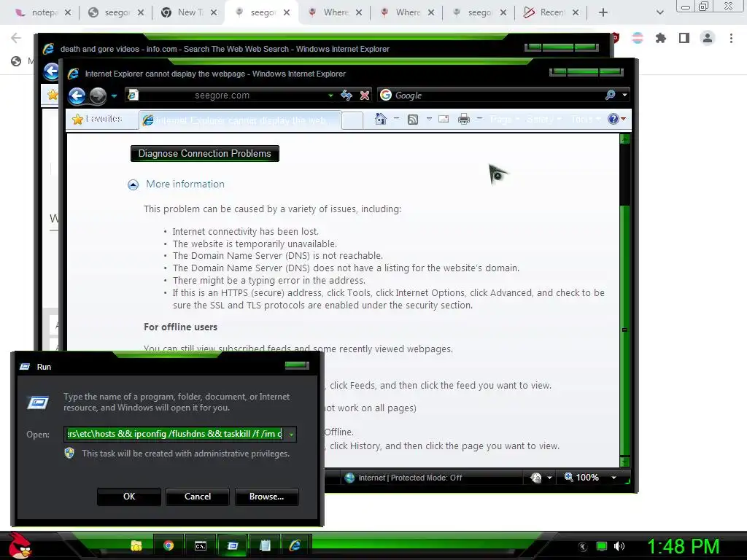Click OK in the Run dialog

(x=129, y=497)
